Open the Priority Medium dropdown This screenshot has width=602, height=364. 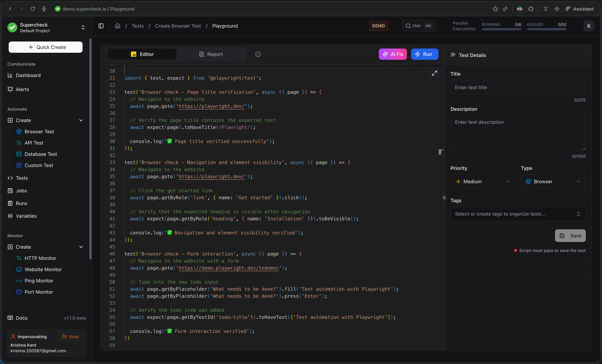[x=482, y=181]
